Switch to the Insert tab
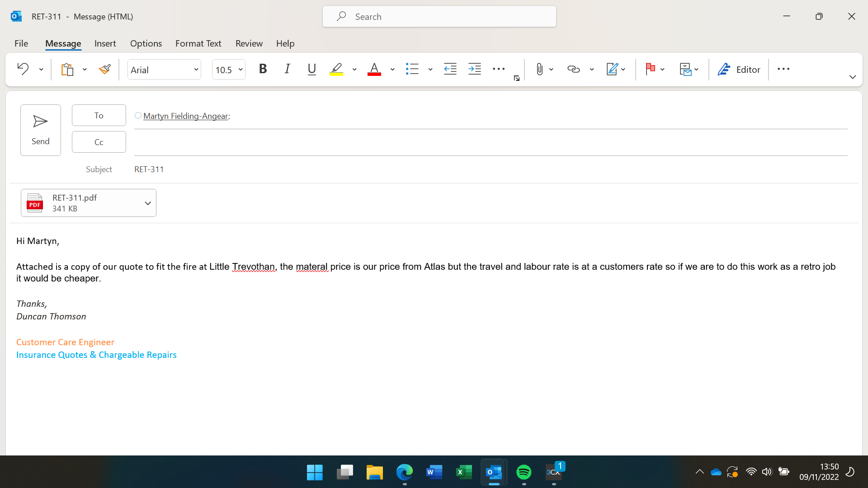 105,43
